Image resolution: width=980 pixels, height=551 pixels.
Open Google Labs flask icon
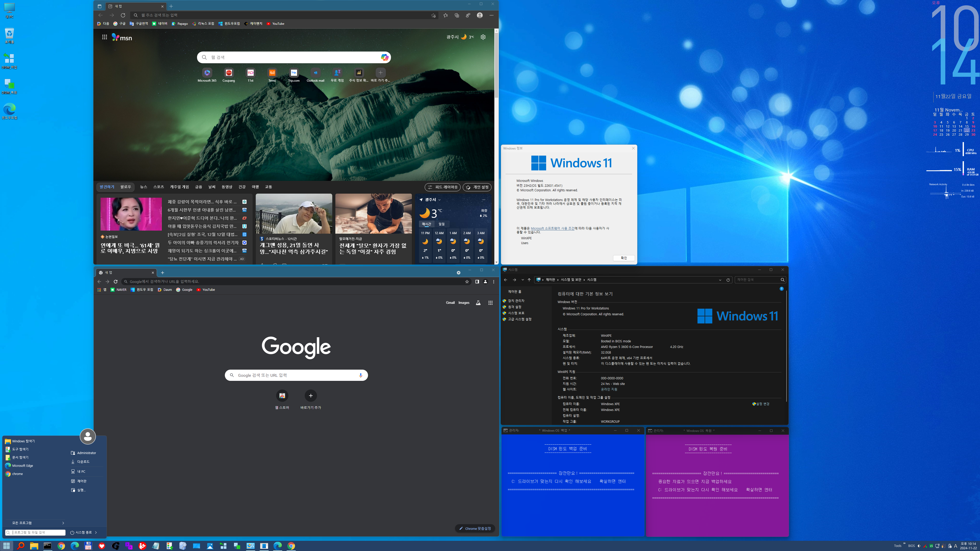478,303
